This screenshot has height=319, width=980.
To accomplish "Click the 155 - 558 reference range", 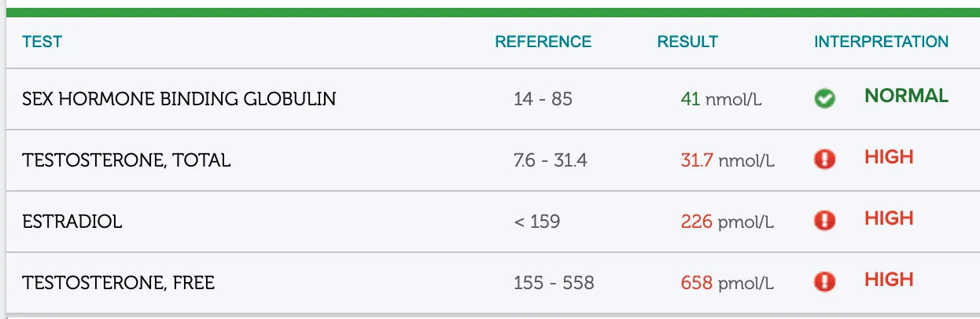I will point(554,283).
